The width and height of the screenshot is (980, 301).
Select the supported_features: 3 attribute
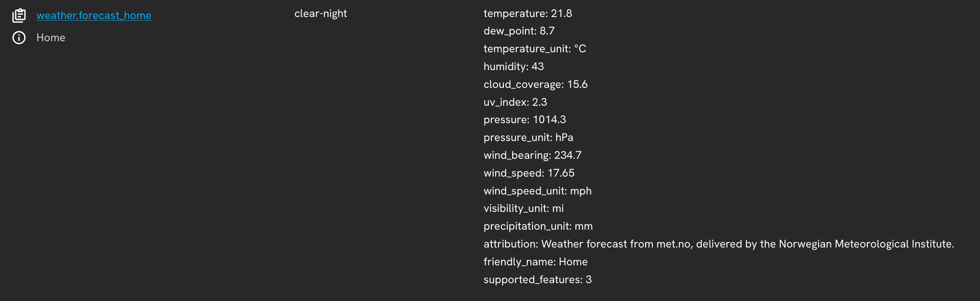click(x=537, y=280)
